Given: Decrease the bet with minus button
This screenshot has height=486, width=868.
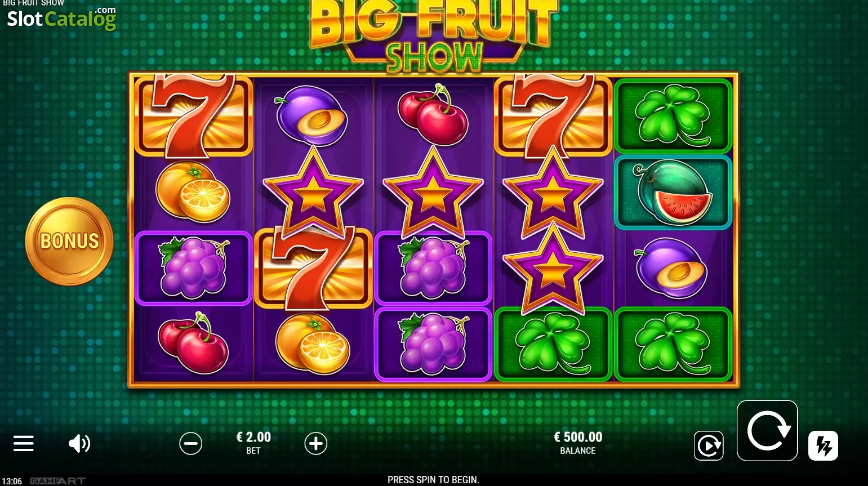Looking at the screenshot, I should (x=191, y=444).
